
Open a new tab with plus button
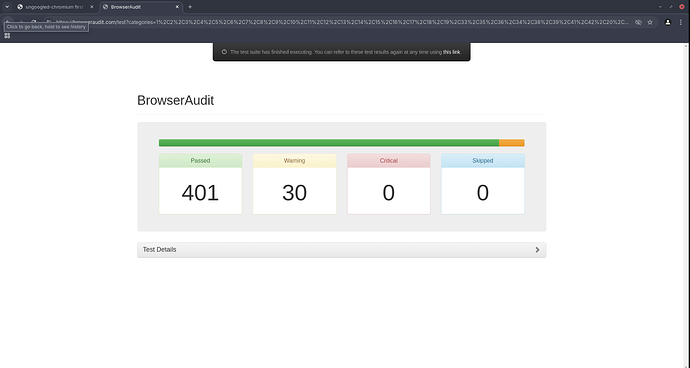(x=190, y=7)
